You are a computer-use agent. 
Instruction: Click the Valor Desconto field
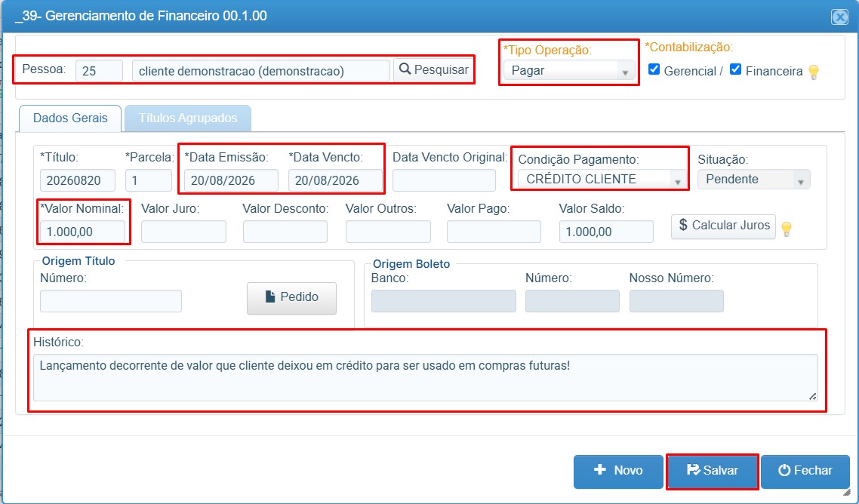(x=285, y=232)
